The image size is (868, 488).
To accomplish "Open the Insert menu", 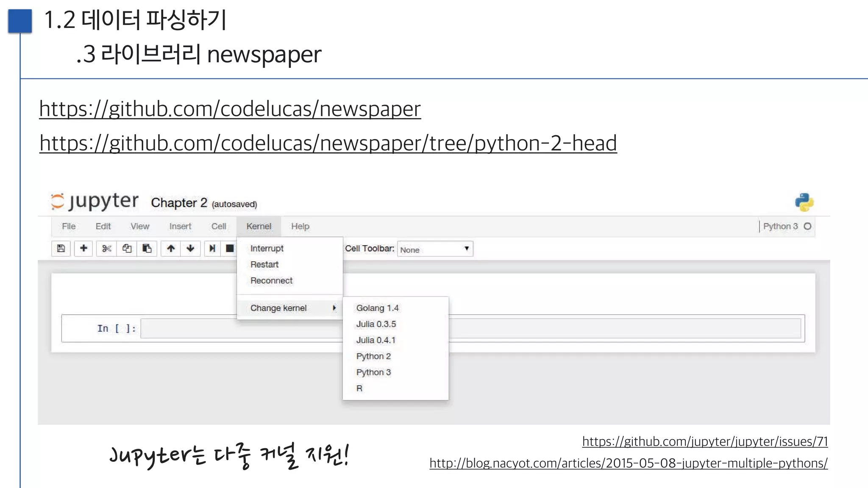I will [x=180, y=226].
